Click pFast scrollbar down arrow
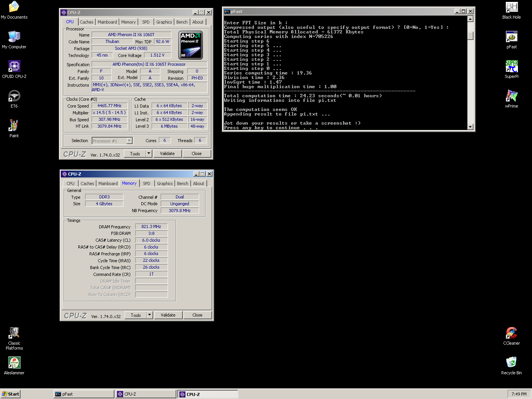The image size is (532, 399). pos(470,127)
